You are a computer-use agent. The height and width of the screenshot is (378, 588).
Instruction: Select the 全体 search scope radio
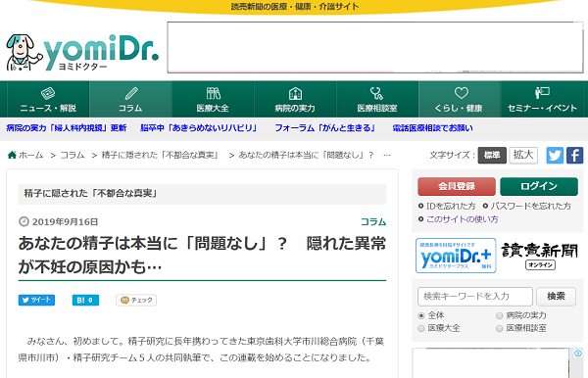[x=421, y=315]
